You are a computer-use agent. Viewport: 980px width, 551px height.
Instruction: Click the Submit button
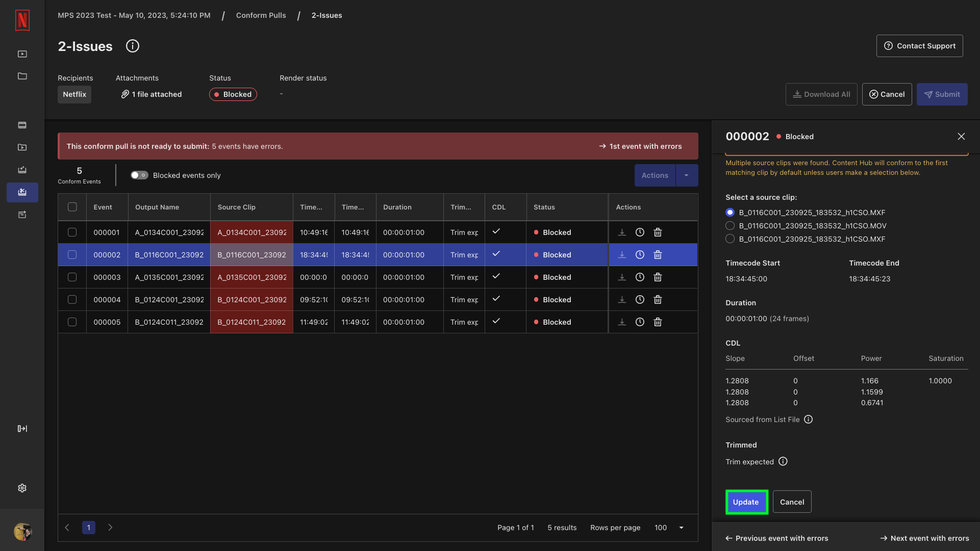point(942,94)
